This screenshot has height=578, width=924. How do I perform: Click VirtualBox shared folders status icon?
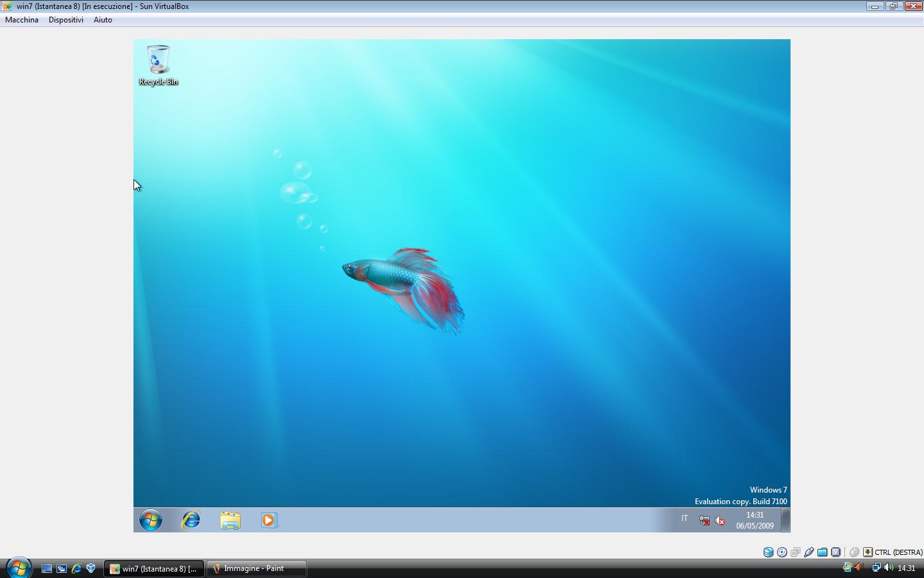822,552
